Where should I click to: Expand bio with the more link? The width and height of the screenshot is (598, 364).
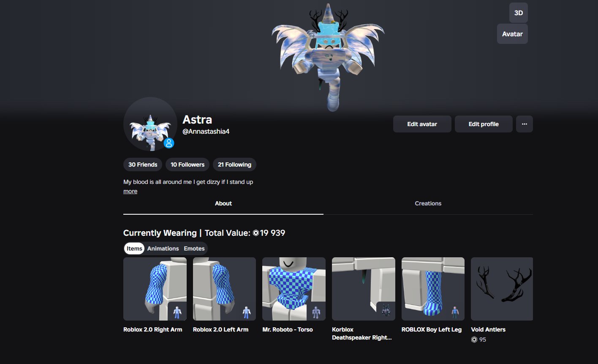pos(130,191)
